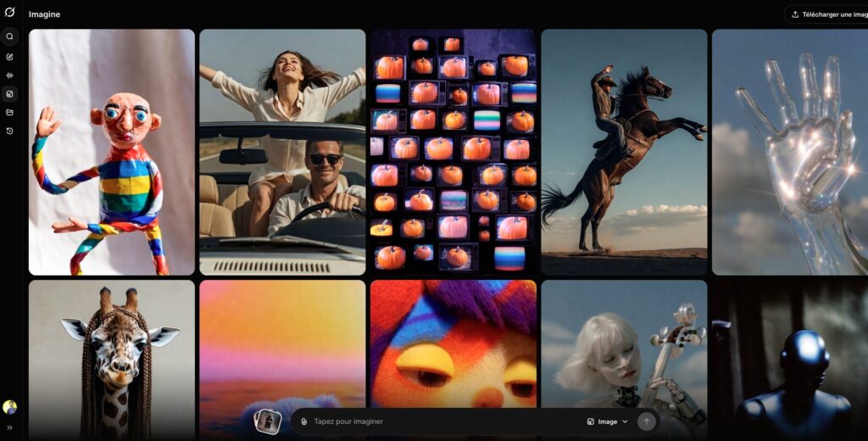The width and height of the screenshot is (868, 441).
Task: Open the giraffe with braids image
Action: (x=112, y=358)
